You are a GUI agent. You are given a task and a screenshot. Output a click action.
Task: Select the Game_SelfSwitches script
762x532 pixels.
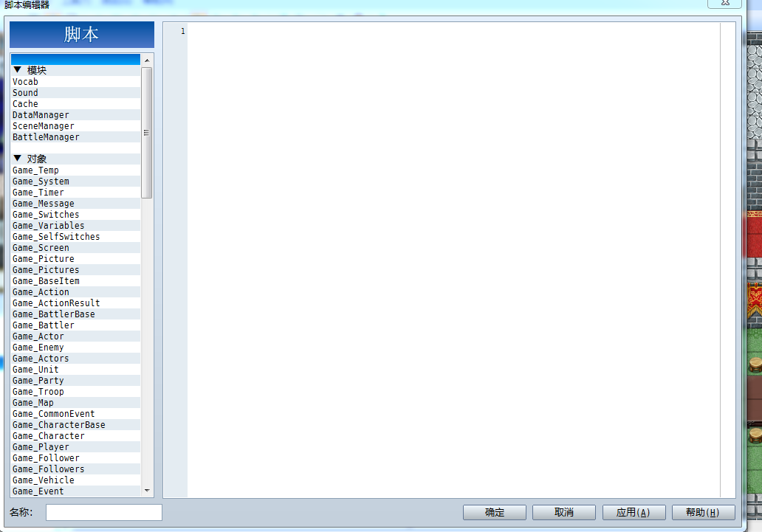[x=75, y=237]
